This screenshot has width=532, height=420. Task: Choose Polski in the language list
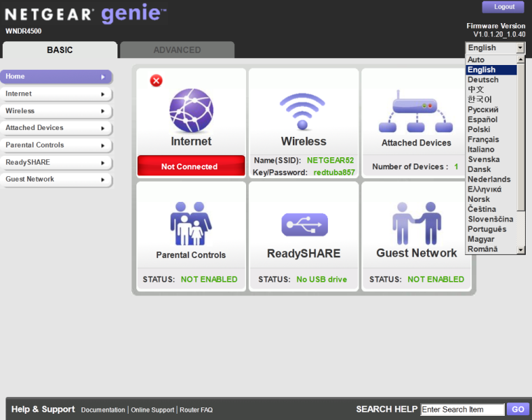tap(491, 129)
